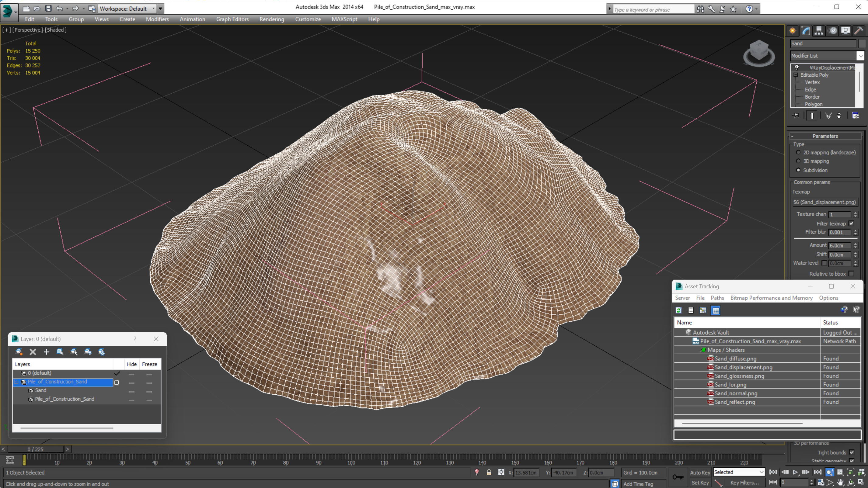Collapse the Editable Poly modifier tree
Screen dimensions: 868x488
click(x=796, y=75)
